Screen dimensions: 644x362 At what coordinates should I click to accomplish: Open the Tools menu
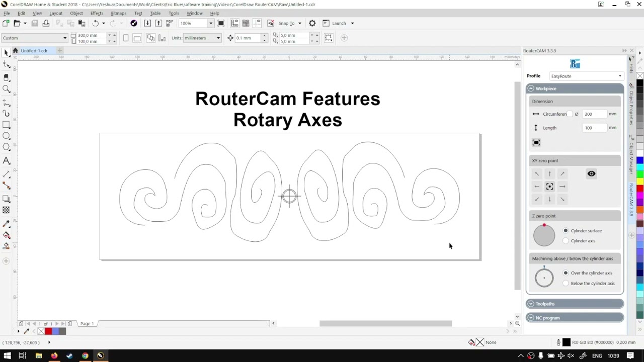174,13
